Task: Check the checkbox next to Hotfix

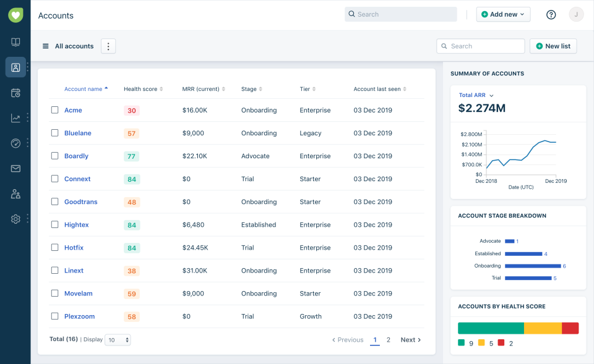Action: coord(54,247)
